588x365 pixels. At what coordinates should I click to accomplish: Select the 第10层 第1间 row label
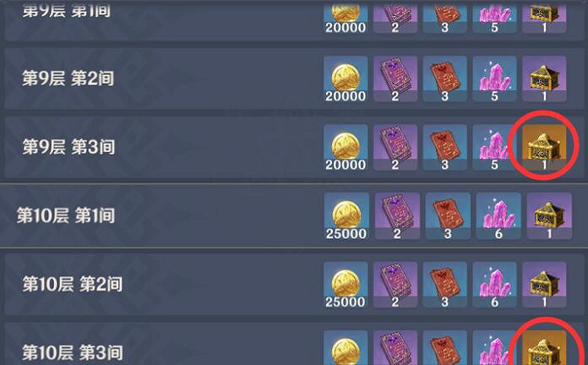[x=66, y=215]
